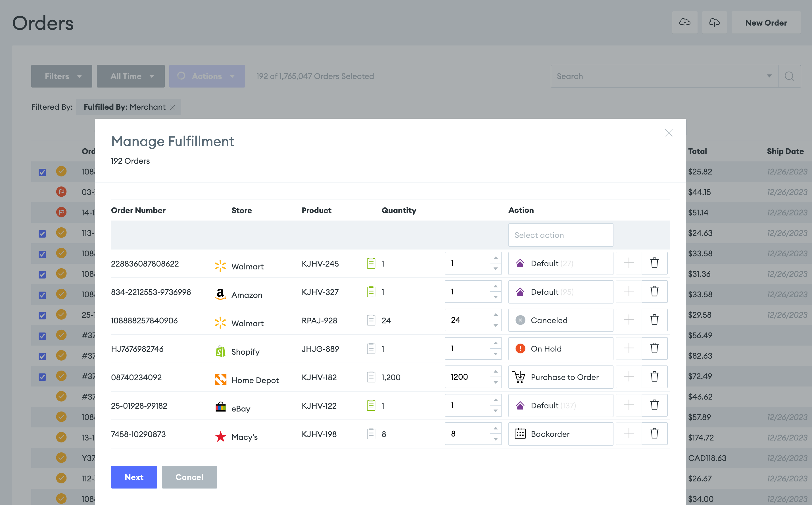Image resolution: width=812 pixels, height=505 pixels.
Task: Open the Select action dropdown
Action: (x=560, y=235)
